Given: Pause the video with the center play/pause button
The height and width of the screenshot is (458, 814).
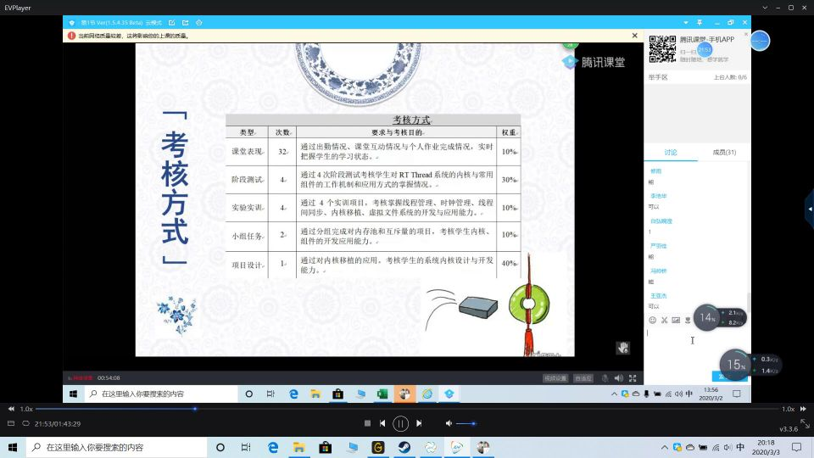Looking at the screenshot, I should (x=400, y=424).
